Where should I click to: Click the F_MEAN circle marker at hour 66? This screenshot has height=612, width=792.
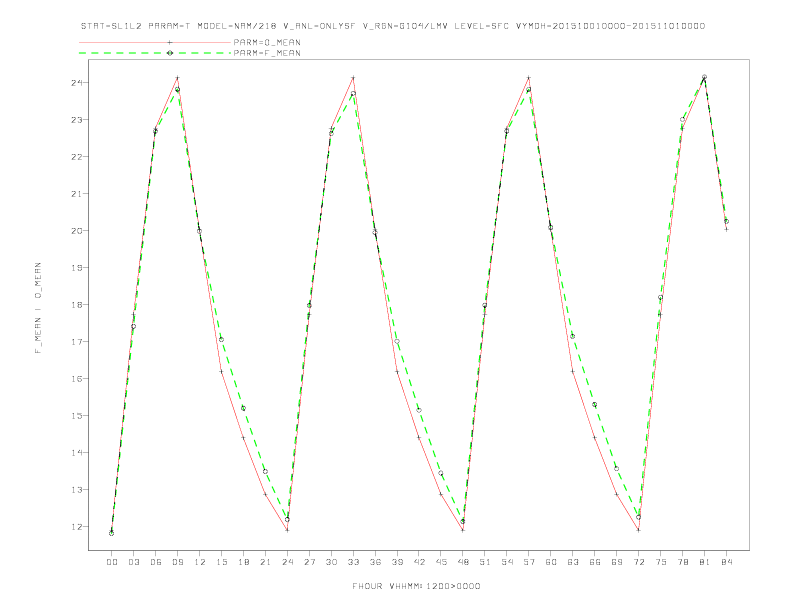595,404
